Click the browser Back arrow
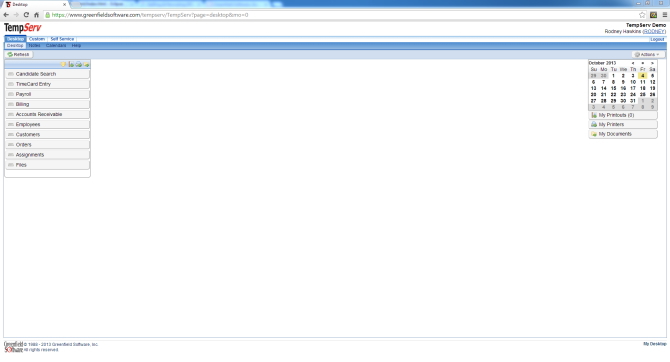Viewport: 670px width, 362px height. point(6,15)
